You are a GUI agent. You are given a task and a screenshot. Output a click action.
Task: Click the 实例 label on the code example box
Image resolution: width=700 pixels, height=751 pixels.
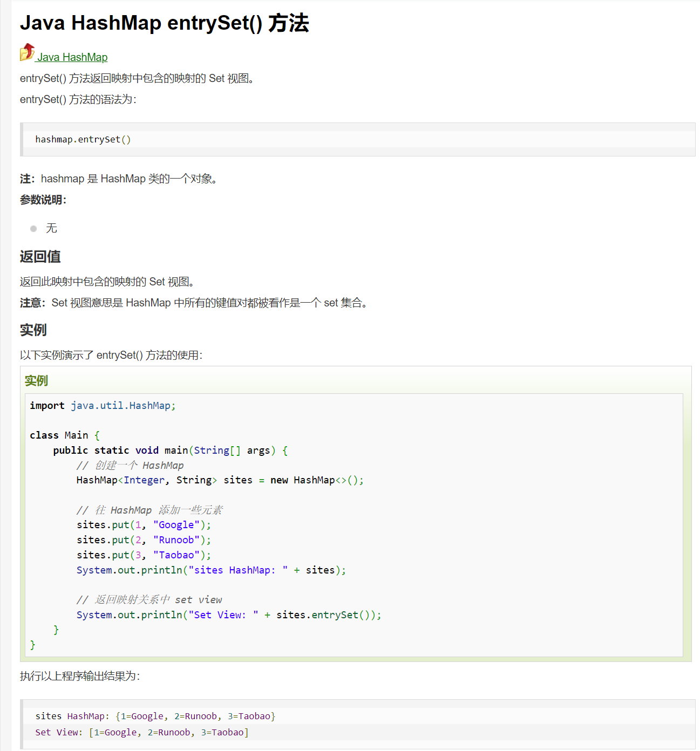coord(36,380)
